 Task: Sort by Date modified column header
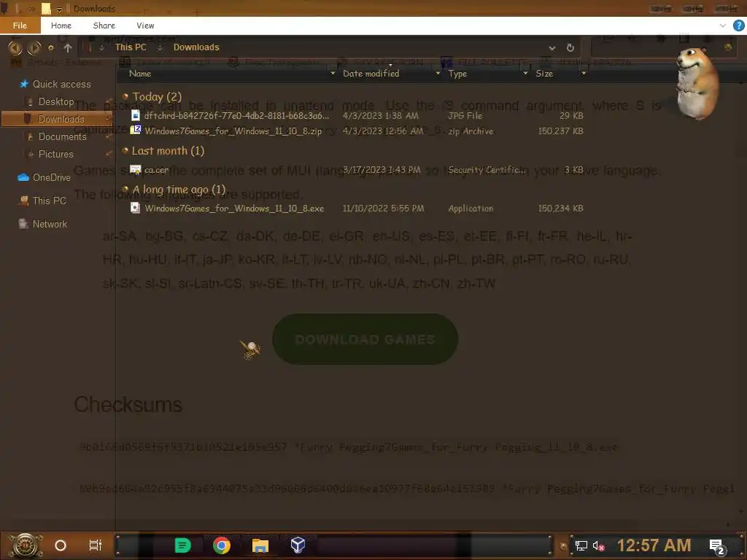tap(371, 74)
